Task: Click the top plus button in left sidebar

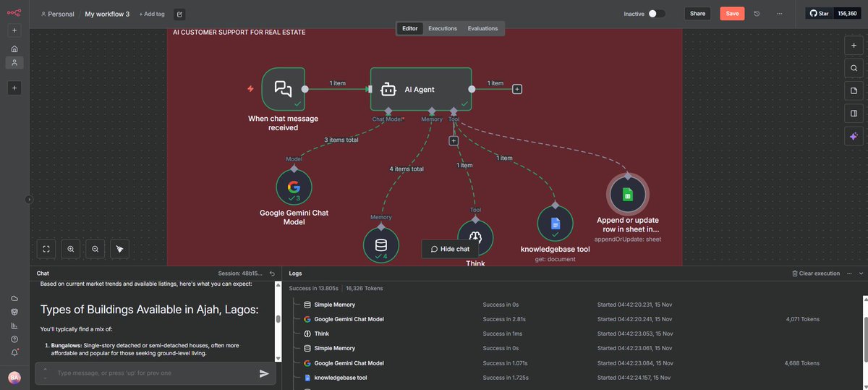Action: tap(14, 30)
